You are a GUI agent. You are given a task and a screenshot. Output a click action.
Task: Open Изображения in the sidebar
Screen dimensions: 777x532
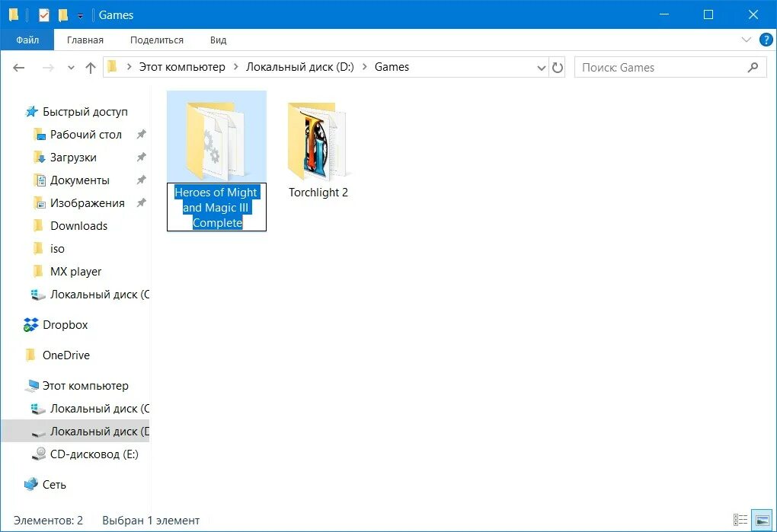click(x=87, y=203)
